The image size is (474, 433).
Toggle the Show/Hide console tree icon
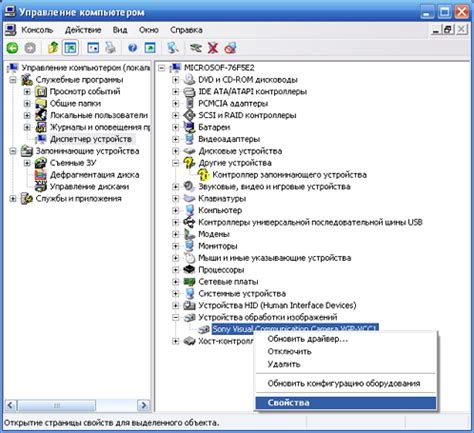pos(70,48)
